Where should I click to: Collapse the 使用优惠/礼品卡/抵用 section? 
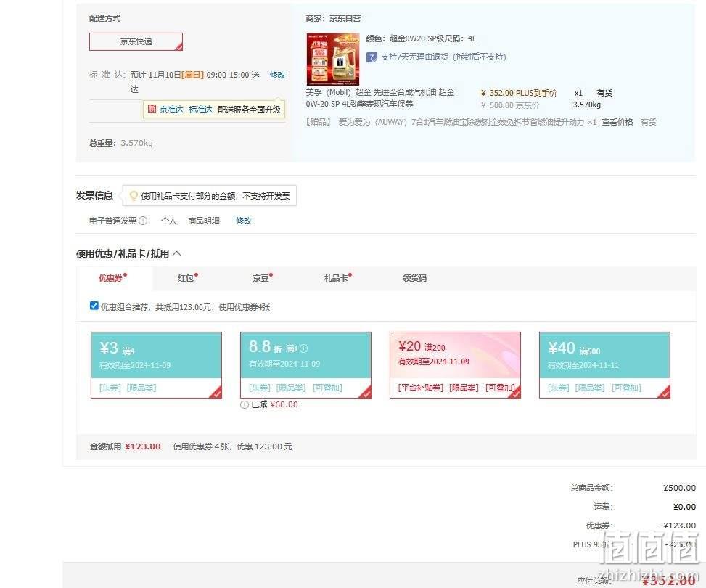(177, 253)
